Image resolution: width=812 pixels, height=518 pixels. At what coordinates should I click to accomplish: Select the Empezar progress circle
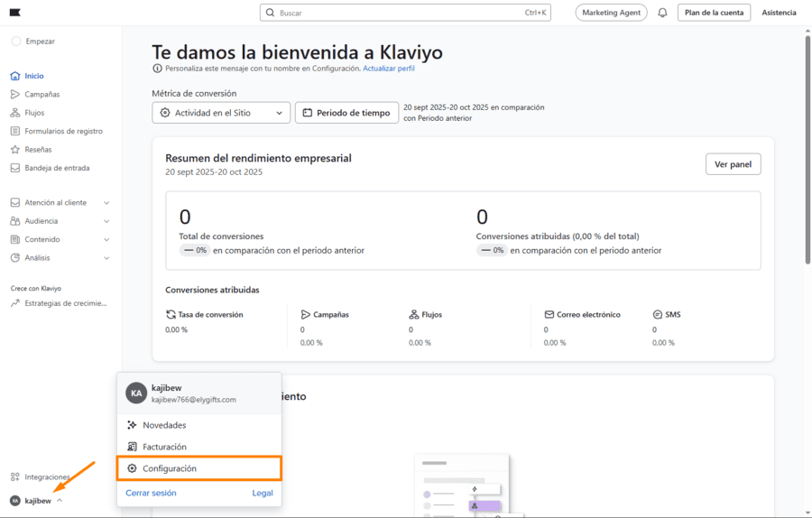pyautogui.click(x=16, y=42)
